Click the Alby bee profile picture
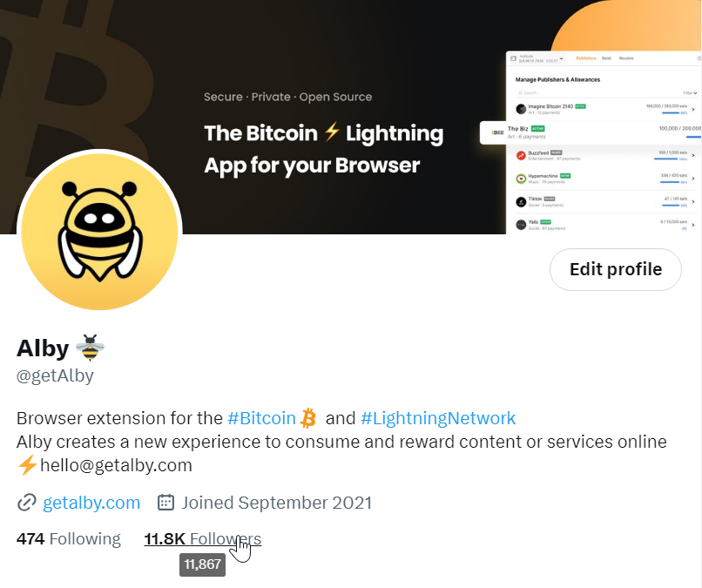The image size is (702, 588). [x=99, y=231]
